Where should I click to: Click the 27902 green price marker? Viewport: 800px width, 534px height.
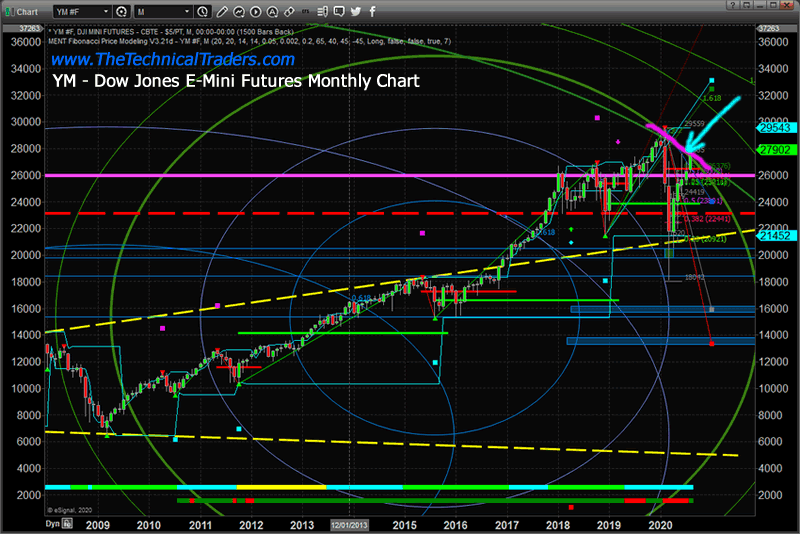coord(775,150)
